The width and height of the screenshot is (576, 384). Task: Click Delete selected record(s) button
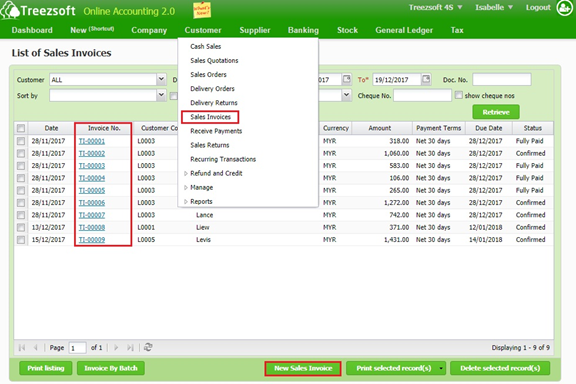[500, 368]
